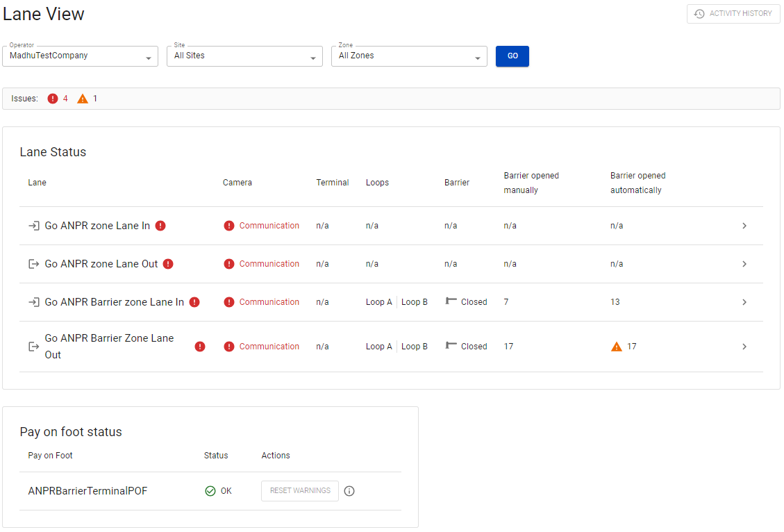Click the Loops column header

coord(377,183)
